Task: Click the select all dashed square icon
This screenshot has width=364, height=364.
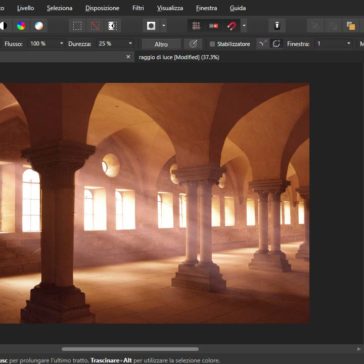Action: (77, 26)
